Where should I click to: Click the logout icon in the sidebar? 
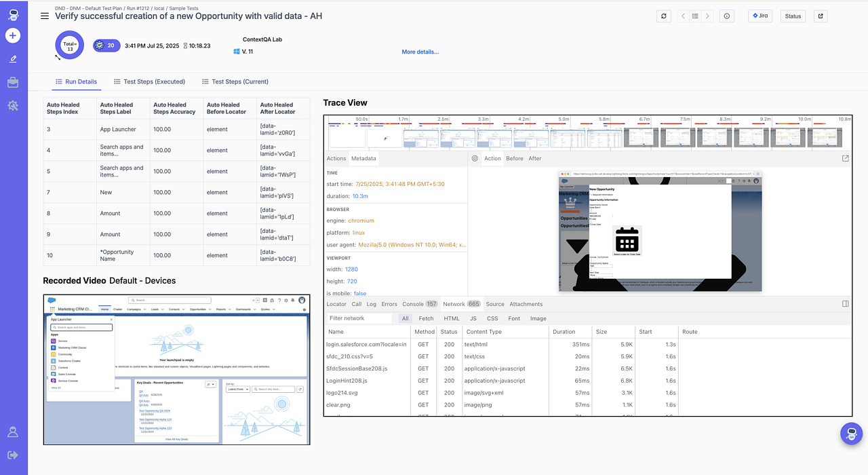pyautogui.click(x=13, y=455)
